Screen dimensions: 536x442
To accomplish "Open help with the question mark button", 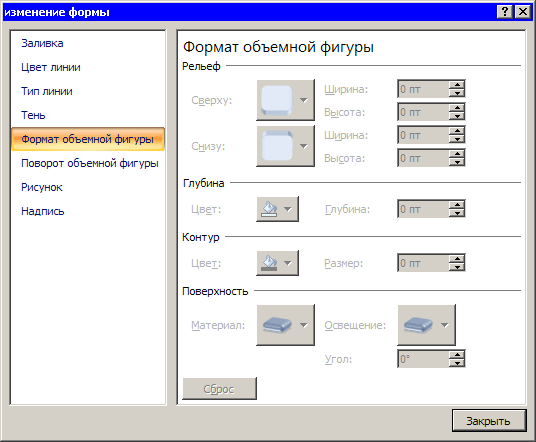I will point(505,12).
